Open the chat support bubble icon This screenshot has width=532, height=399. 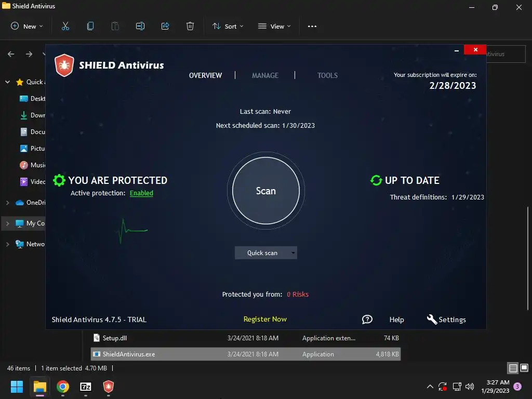pyautogui.click(x=367, y=320)
